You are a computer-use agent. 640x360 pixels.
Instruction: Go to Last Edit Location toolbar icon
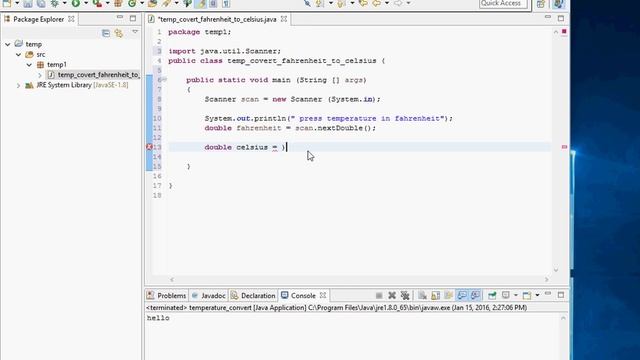[363, 3]
